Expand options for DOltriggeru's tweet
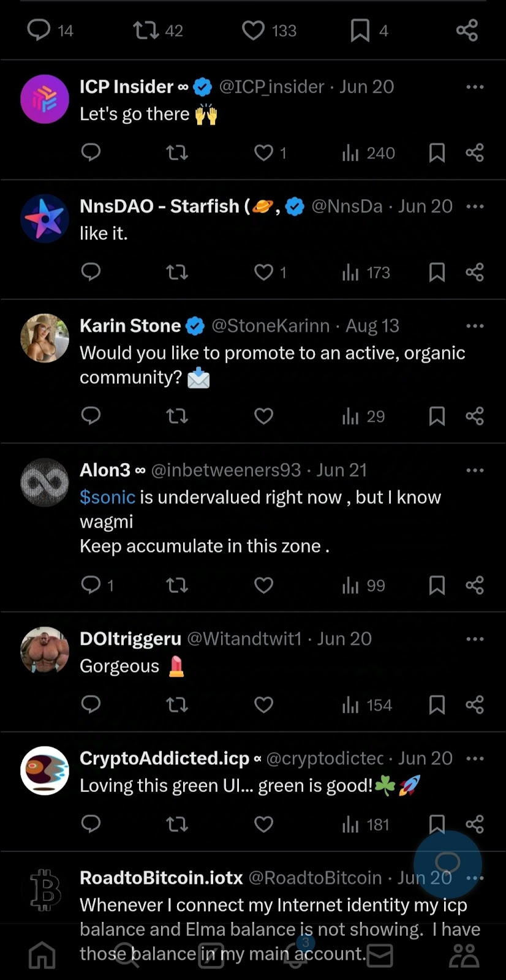 [x=475, y=639]
